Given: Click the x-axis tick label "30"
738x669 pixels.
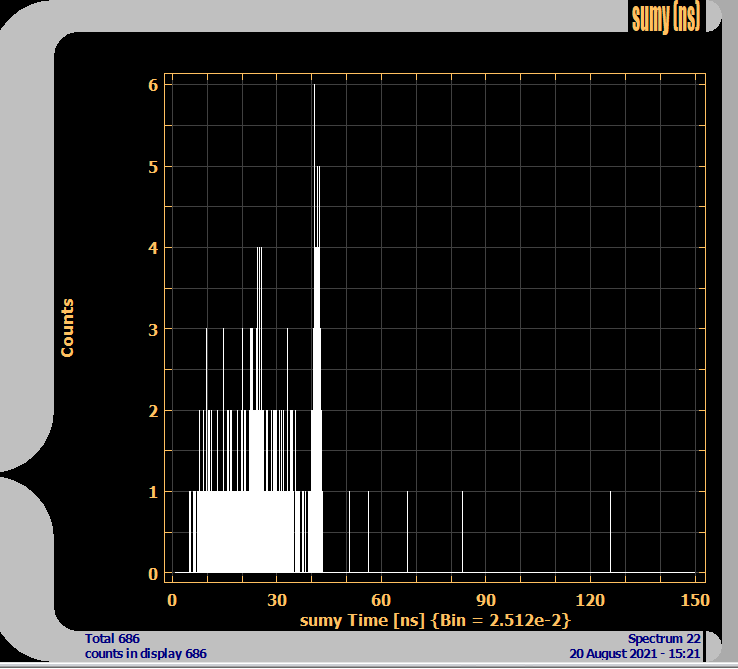Looking at the screenshot, I should 277,600.
